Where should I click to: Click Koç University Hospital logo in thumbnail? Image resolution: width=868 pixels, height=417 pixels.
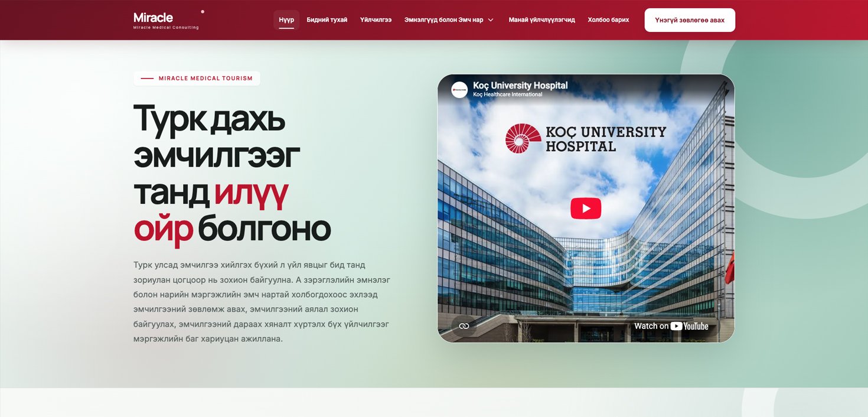(586, 138)
